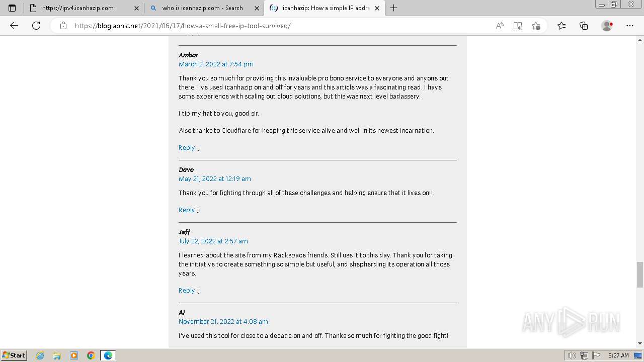This screenshot has width=644, height=362.
Task: Click commenter name Jeff
Action: click(184, 232)
